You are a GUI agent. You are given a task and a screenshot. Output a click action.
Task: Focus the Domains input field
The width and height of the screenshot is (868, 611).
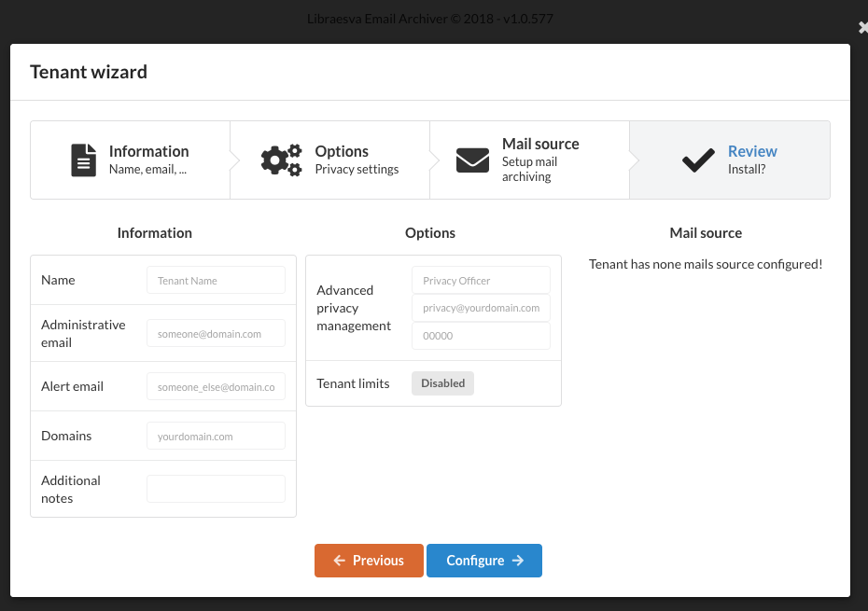216,436
